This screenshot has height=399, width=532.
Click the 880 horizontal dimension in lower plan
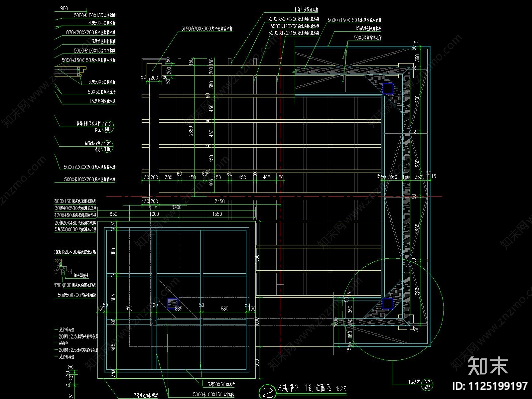click(x=224, y=309)
